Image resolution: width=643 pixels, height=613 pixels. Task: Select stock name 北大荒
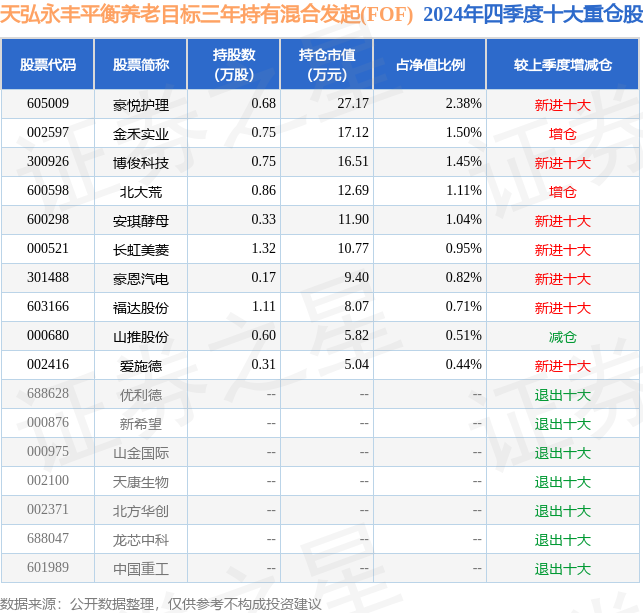(141, 192)
